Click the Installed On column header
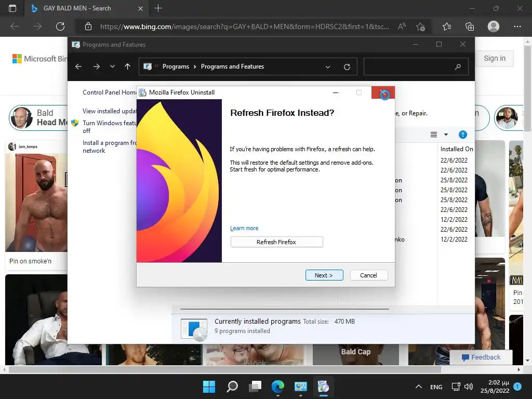The image size is (532, 399). coord(456,149)
